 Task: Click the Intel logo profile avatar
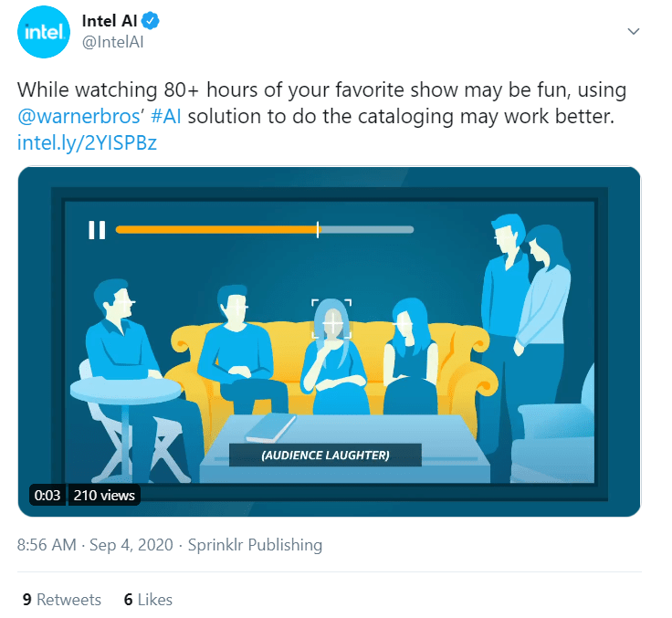click(43, 32)
